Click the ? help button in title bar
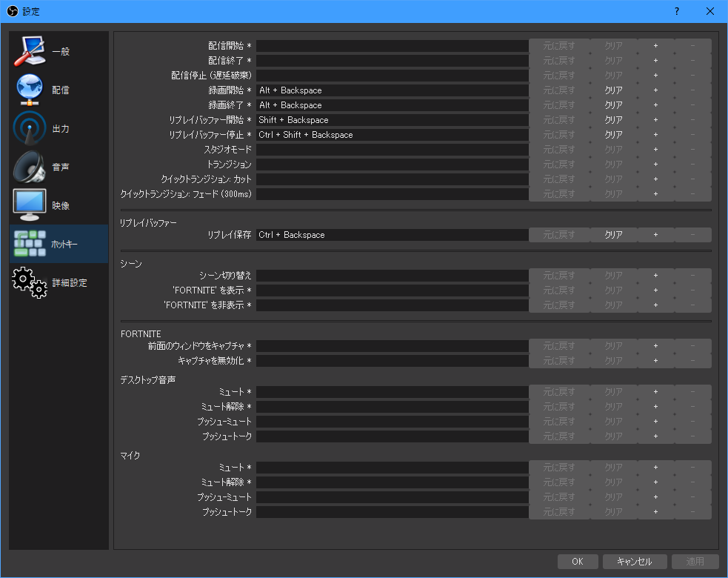Image resolution: width=728 pixels, height=578 pixels. tap(676, 11)
